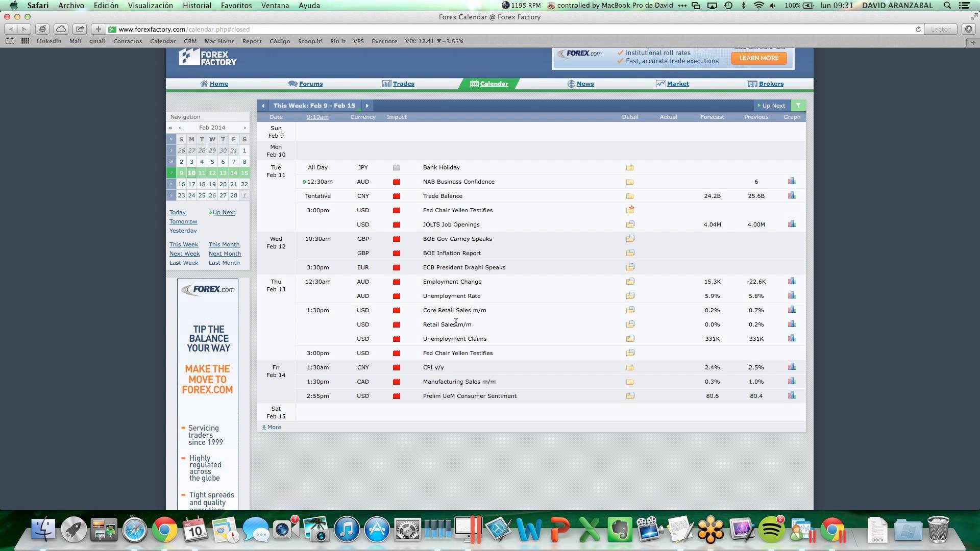Go to previous week arrow in calendar header
980x551 pixels.
[263, 106]
